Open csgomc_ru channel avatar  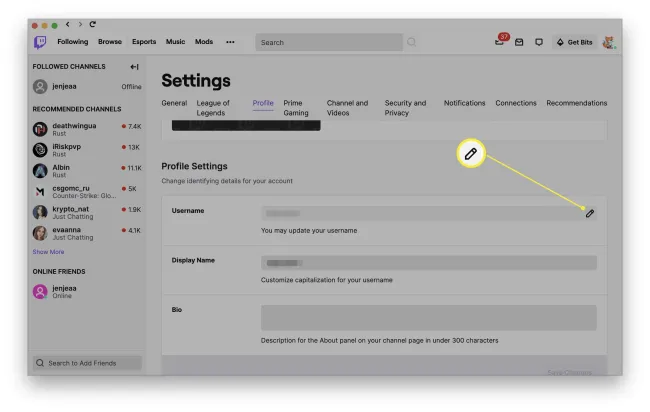pos(40,191)
